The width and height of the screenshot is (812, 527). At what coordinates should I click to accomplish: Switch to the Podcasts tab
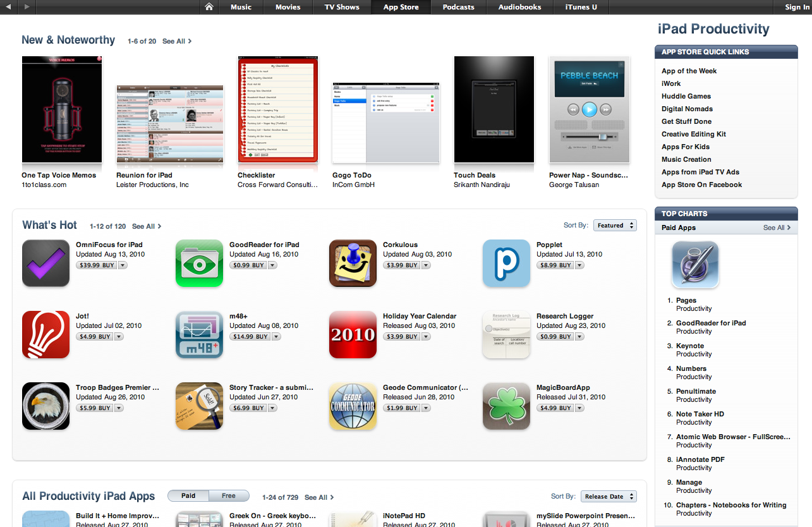tap(458, 7)
